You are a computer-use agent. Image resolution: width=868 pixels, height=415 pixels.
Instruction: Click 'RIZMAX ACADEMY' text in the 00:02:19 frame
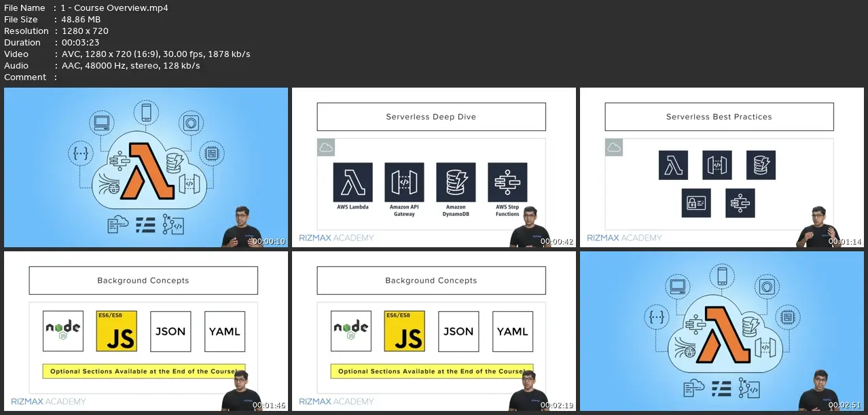336,401
